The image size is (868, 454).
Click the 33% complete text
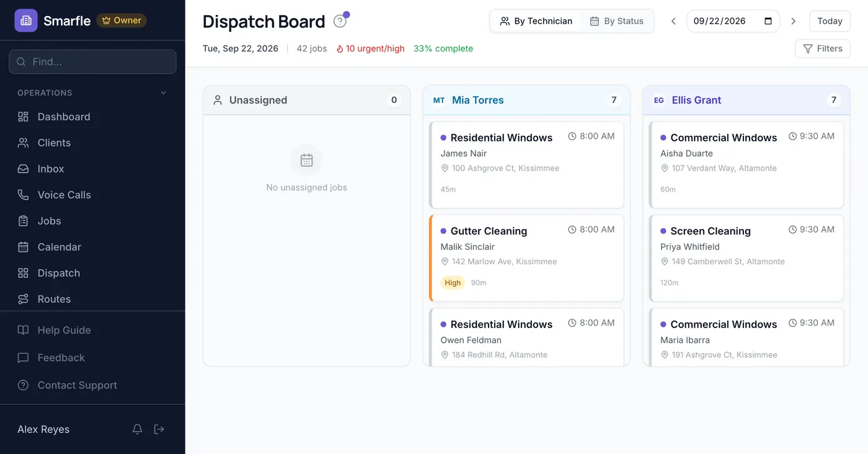[x=443, y=48]
